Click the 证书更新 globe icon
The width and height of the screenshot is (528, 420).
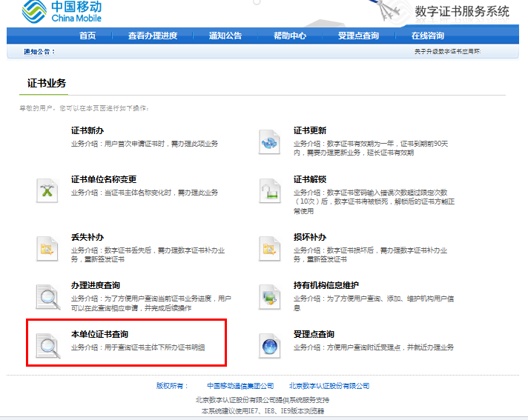269,141
